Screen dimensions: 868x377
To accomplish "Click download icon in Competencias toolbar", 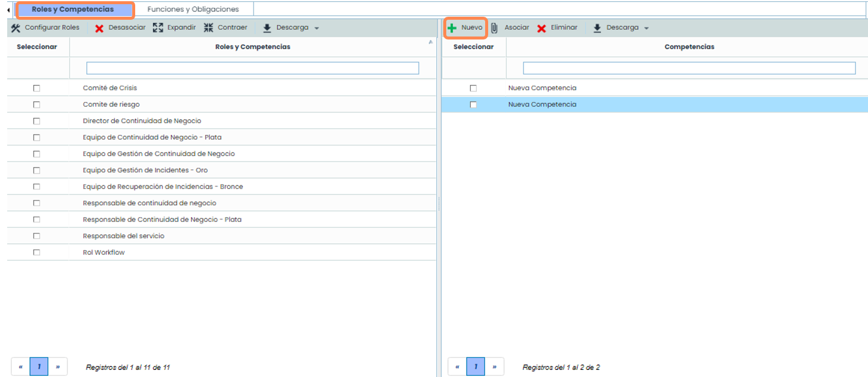I will [x=597, y=28].
